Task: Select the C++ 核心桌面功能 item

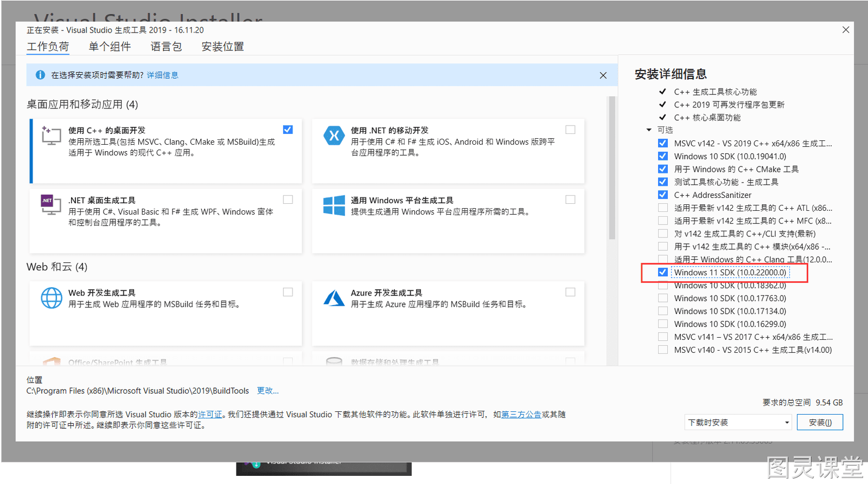Action: pos(707,118)
